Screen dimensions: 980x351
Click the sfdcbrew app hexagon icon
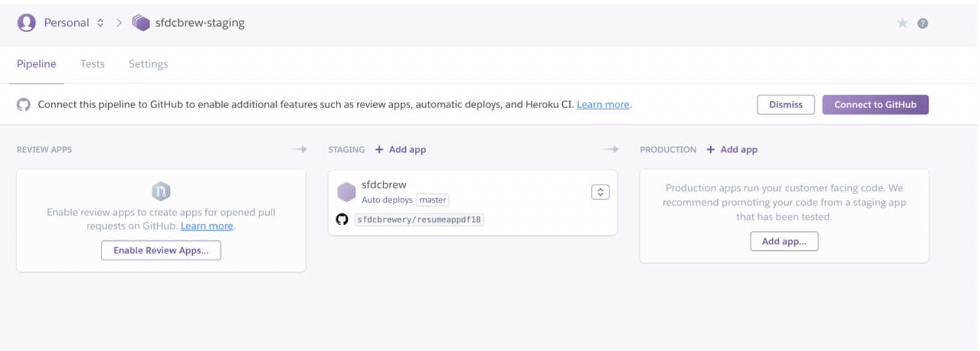coord(346,192)
